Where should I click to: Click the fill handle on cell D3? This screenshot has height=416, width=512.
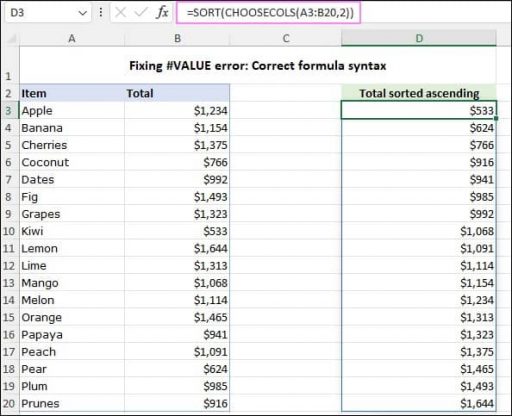coord(496,118)
